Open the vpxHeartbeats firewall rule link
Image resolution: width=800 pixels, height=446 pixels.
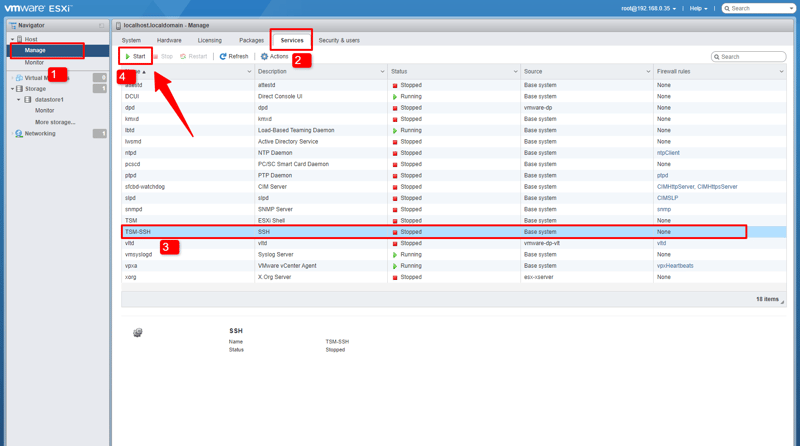(x=675, y=266)
